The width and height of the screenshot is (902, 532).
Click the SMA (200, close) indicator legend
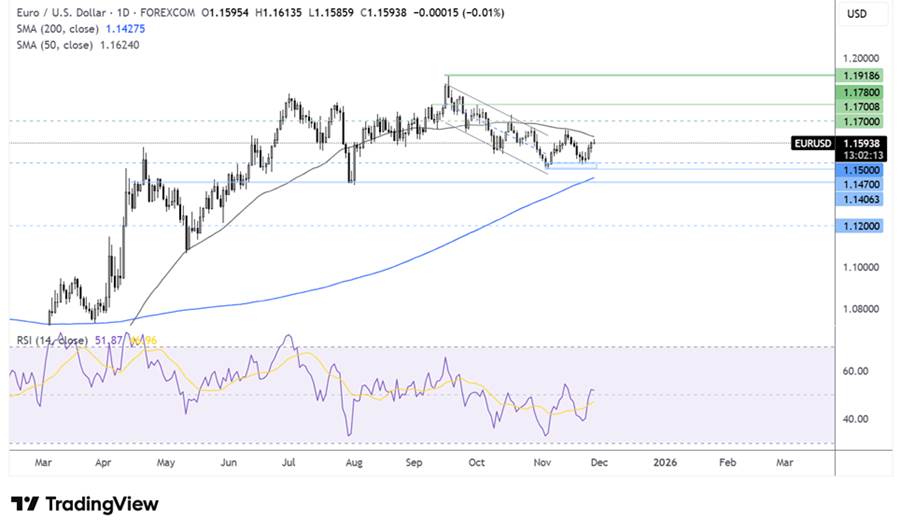tap(54, 29)
